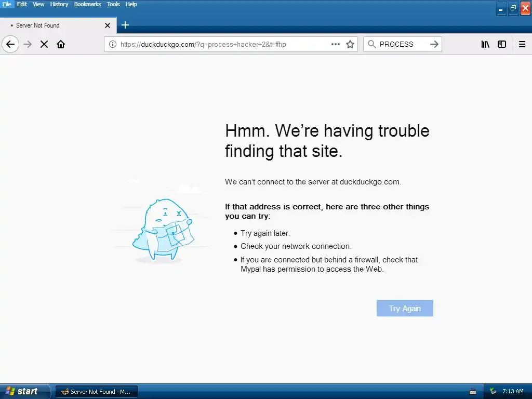This screenshot has width=532, height=399.
Task: Show the sidebars panel
Action: pos(502,44)
